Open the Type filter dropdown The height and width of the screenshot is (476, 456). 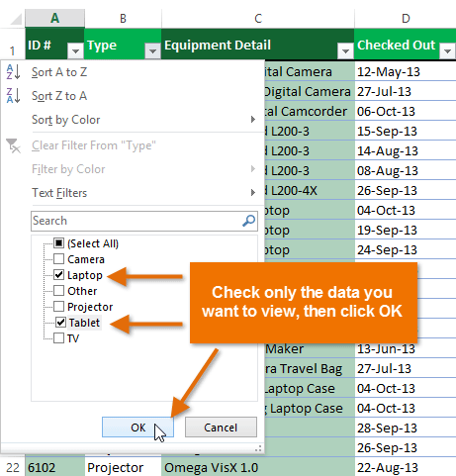tap(152, 51)
